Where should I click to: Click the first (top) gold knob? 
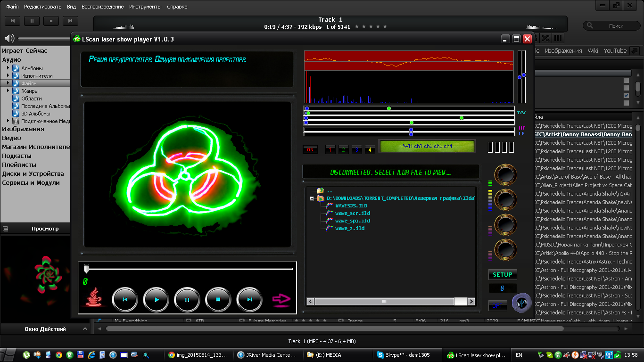(x=505, y=175)
